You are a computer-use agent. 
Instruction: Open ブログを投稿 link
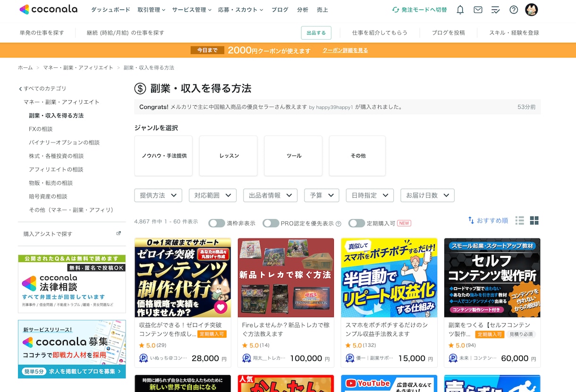click(449, 33)
